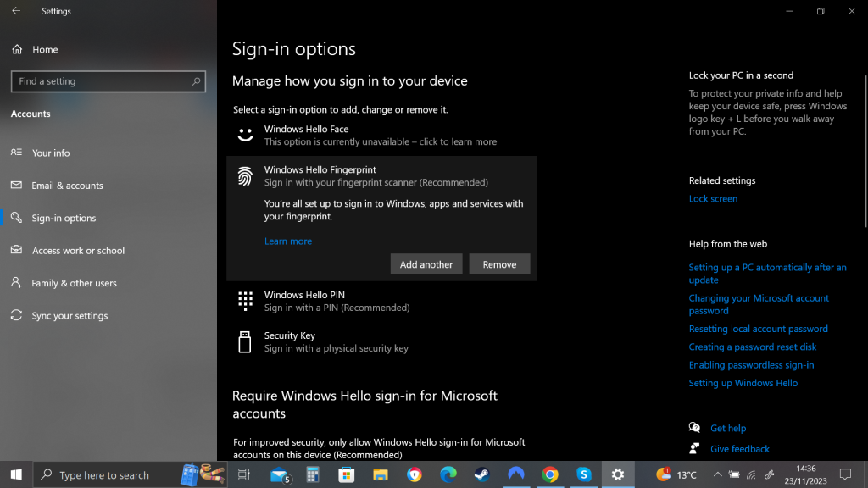Open Calculator from the taskbar
The height and width of the screenshot is (488, 868).
pyautogui.click(x=312, y=474)
